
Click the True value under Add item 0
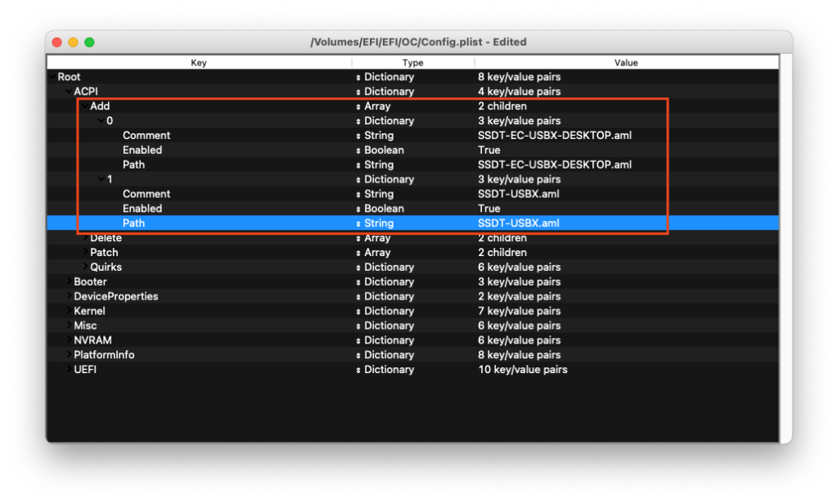pos(489,151)
